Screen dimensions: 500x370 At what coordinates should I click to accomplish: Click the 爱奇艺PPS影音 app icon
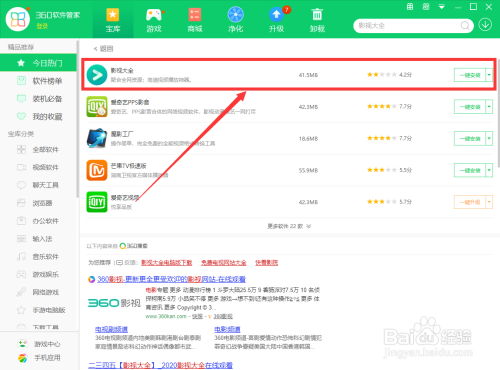pyautogui.click(x=97, y=107)
